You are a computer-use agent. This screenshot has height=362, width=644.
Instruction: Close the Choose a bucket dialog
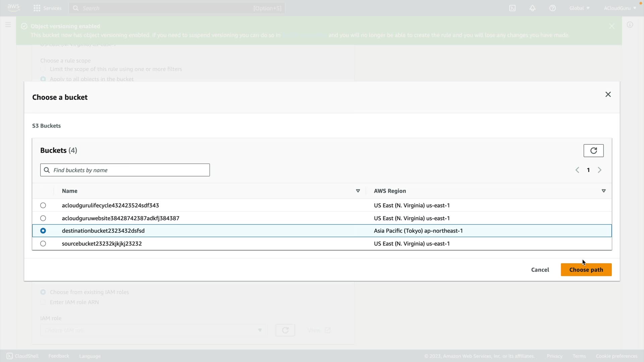pos(608,95)
